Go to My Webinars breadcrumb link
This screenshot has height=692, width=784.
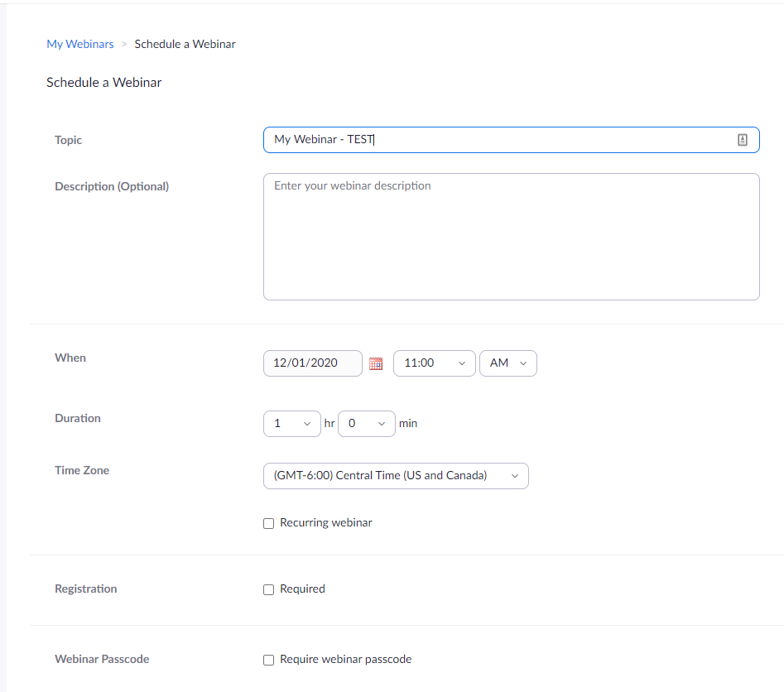tap(80, 44)
